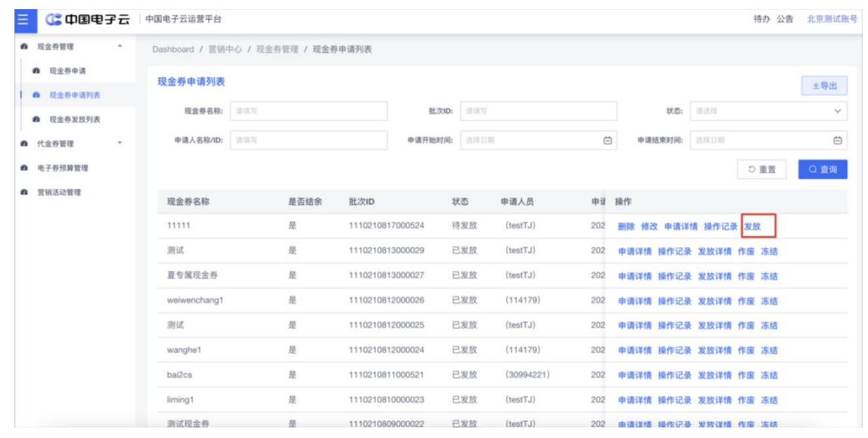868x438 pixels.
Task: Focus the 现金券名称 input field
Action: pos(308,111)
